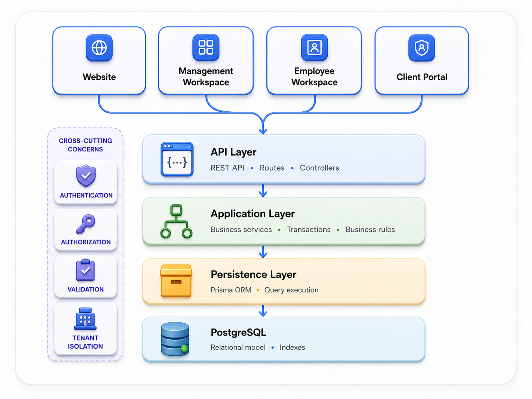Select the Website label
Viewport: 532px width, 399px height.
[99, 77]
